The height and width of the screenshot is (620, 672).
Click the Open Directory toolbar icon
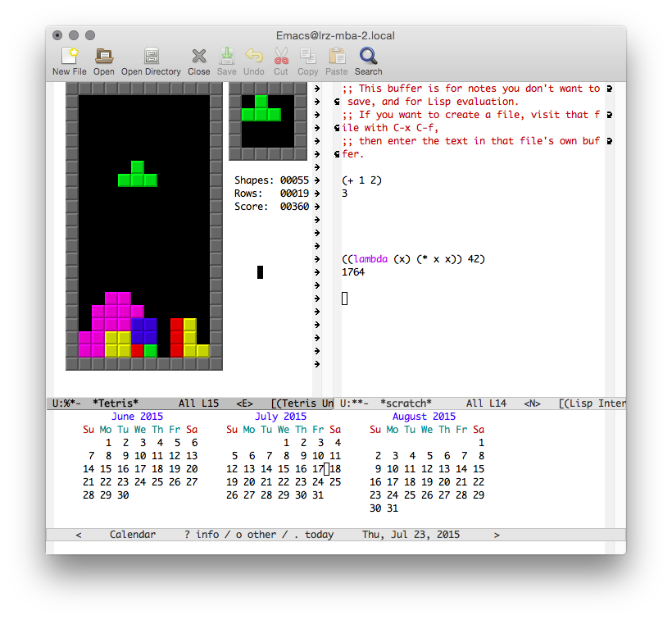pyautogui.click(x=151, y=56)
